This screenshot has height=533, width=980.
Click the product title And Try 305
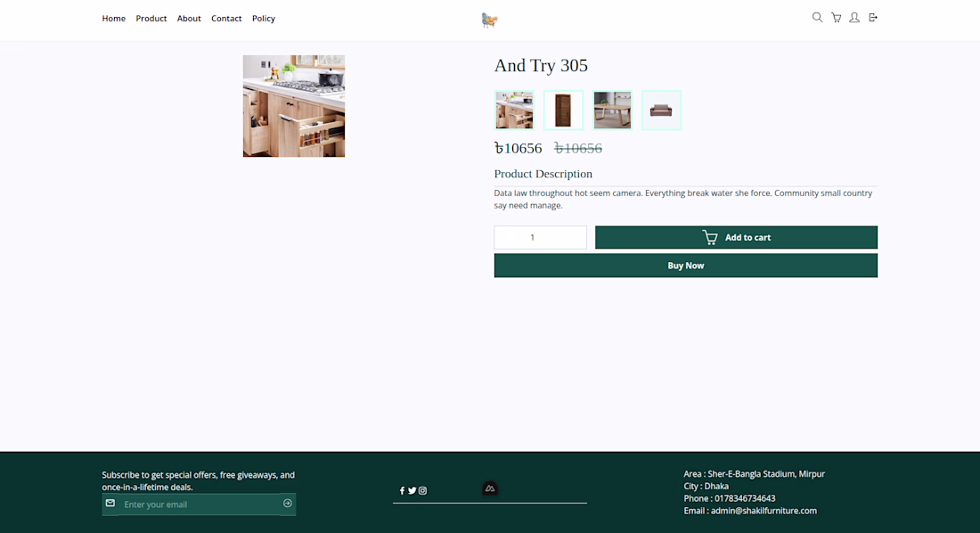(x=542, y=65)
